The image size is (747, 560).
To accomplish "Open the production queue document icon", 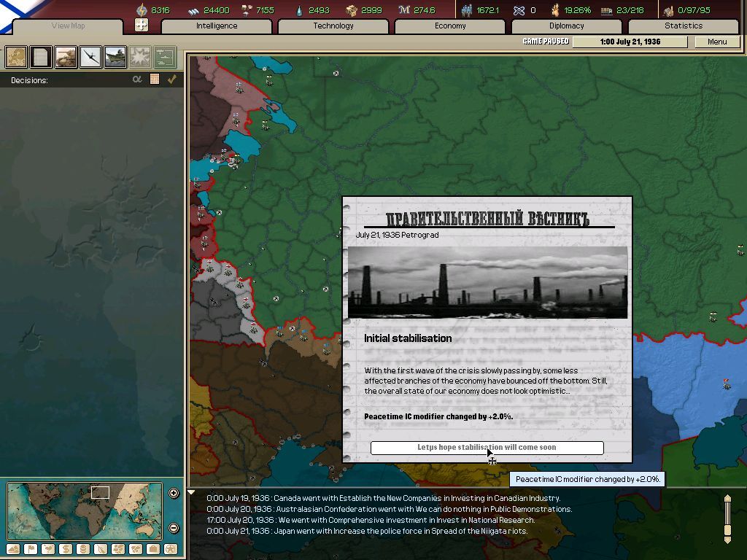I will click(x=41, y=57).
